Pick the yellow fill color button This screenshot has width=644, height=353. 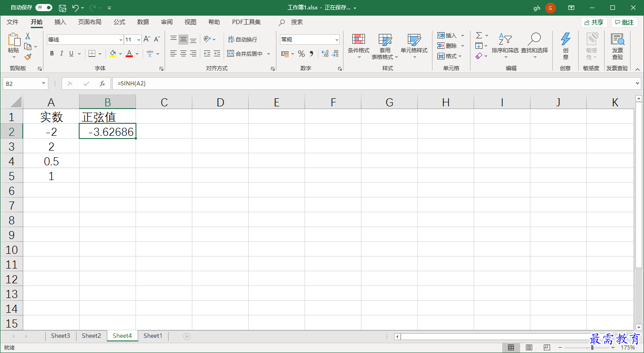tap(113, 54)
